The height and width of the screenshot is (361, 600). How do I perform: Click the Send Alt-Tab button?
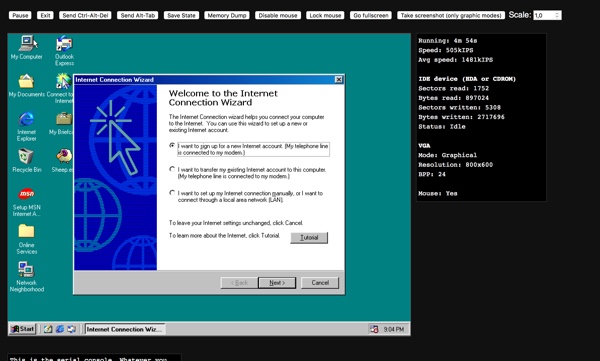pos(138,15)
